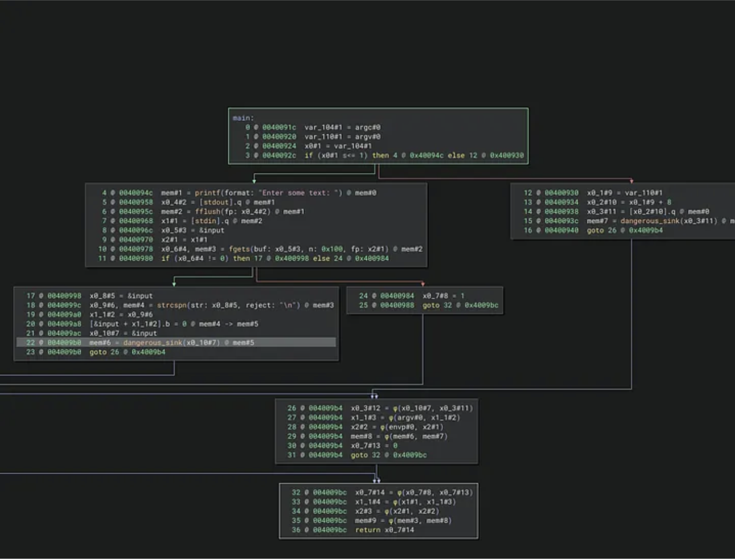Click the mem#8 phi instruction 29
Viewport: 735px width, 560px height.
point(399,436)
